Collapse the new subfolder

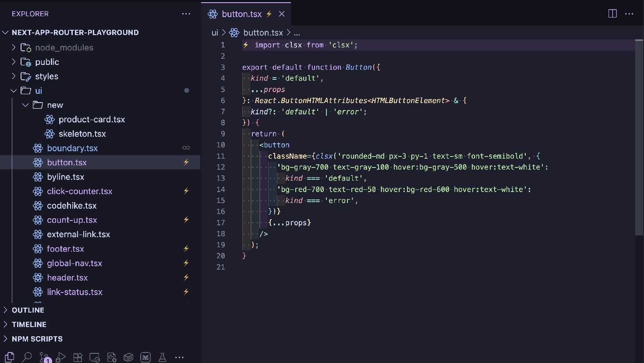[x=25, y=105]
